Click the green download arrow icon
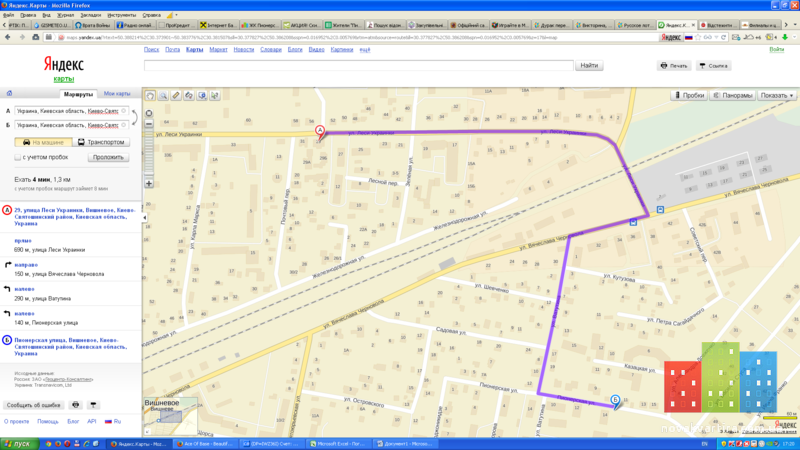 (x=785, y=37)
